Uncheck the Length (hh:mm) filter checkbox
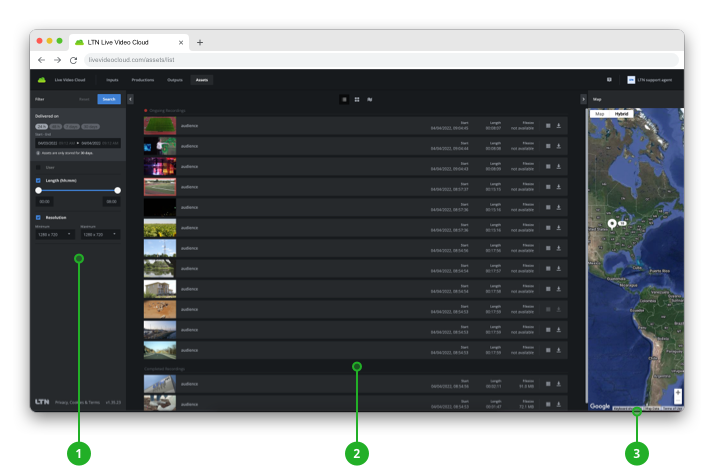714x467 pixels. [x=38, y=180]
